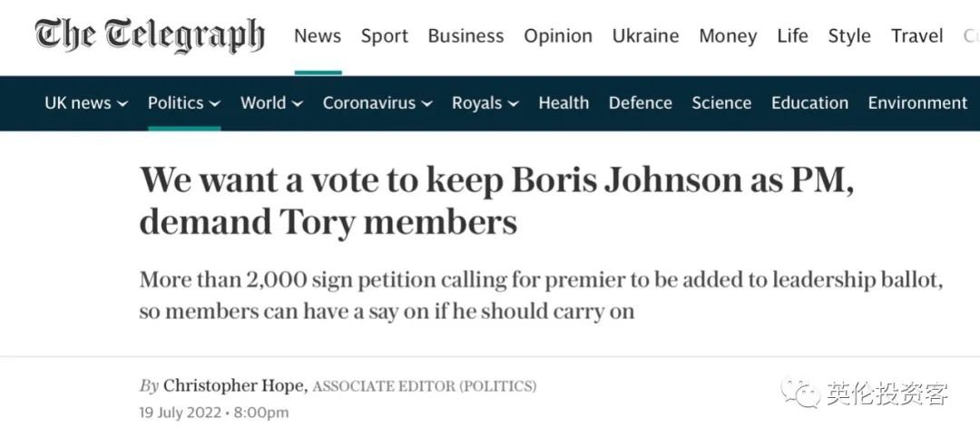Navigate to the Ukraine section
Image resolution: width=980 pixels, height=437 pixels.
pyautogui.click(x=646, y=36)
